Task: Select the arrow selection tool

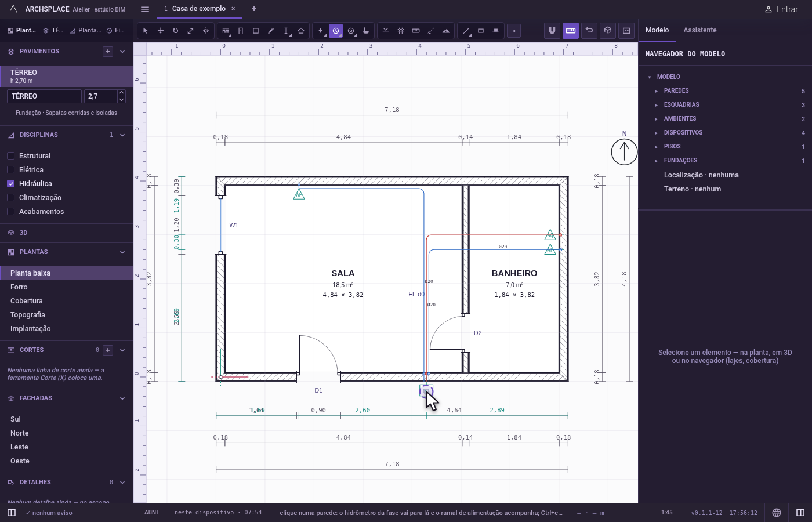Action: (x=146, y=31)
